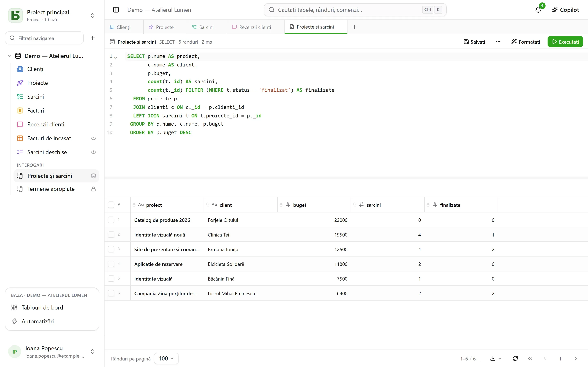
Task: Open the Copilot assistant
Action: tap(566, 10)
